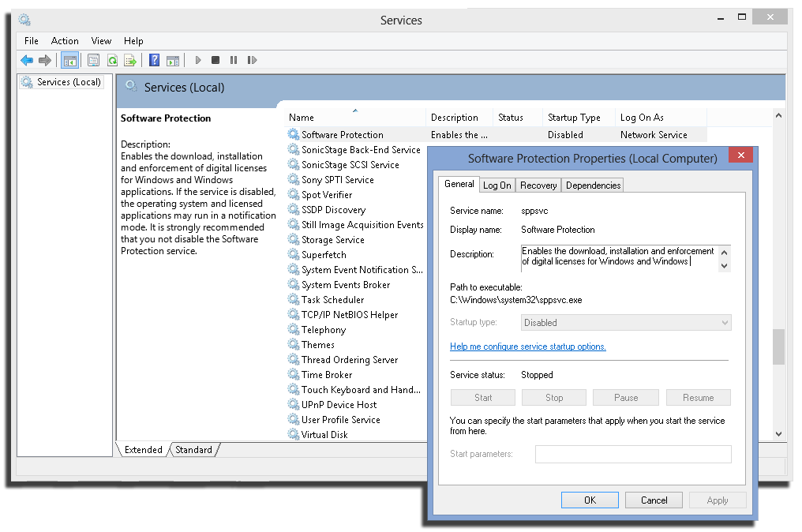Switch to the General tab
This screenshot has height=532, width=802.
tap(459, 184)
